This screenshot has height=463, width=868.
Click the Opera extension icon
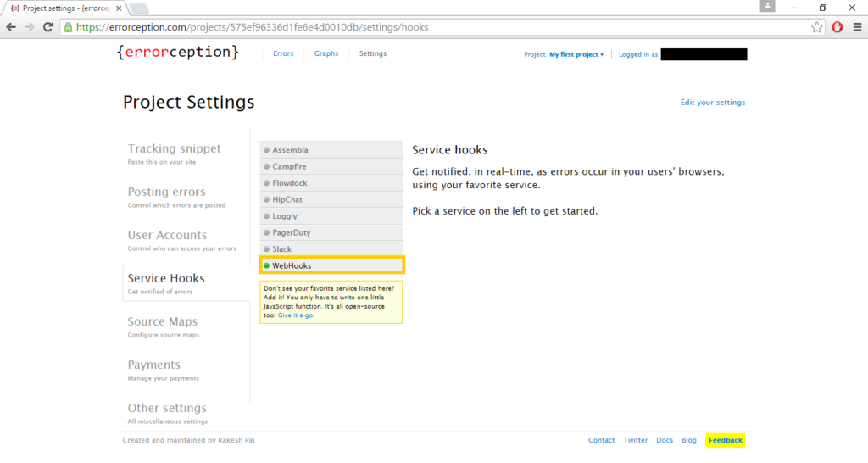point(837,27)
